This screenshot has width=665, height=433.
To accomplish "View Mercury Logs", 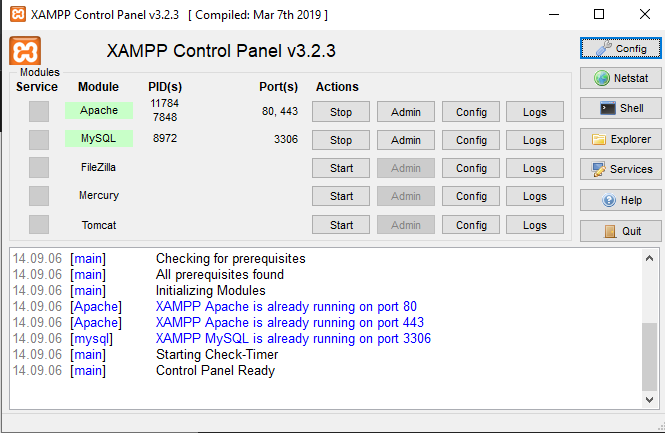I will click(535, 196).
